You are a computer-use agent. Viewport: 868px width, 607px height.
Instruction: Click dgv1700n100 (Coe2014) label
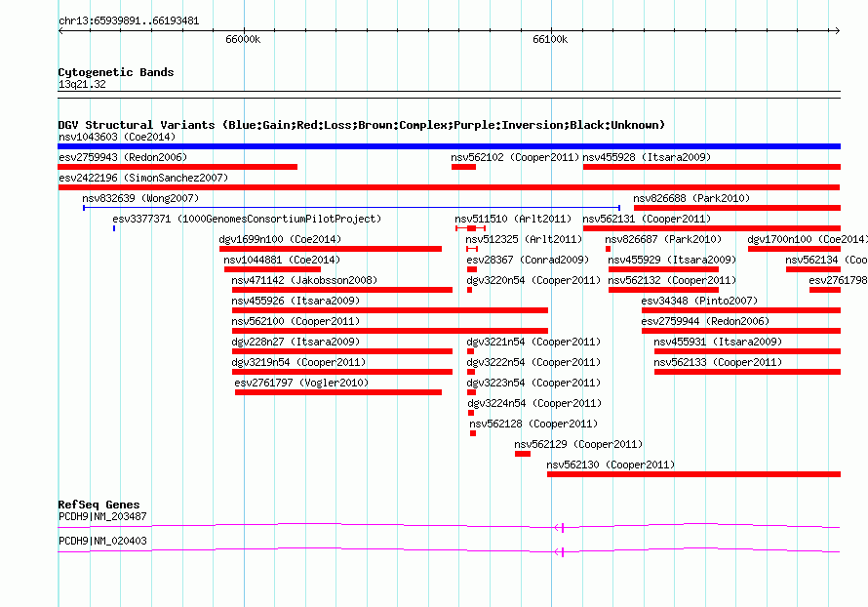pyautogui.click(x=808, y=239)
